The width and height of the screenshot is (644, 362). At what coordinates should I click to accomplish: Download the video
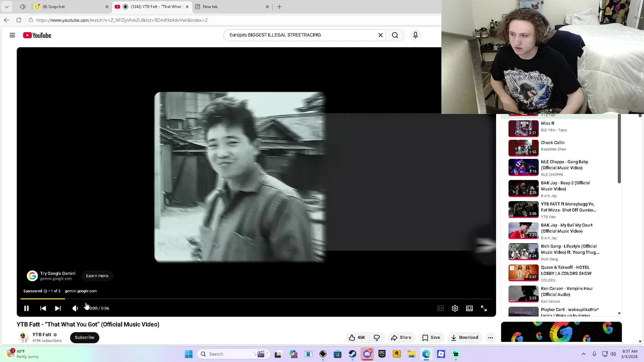click(464, 337)
